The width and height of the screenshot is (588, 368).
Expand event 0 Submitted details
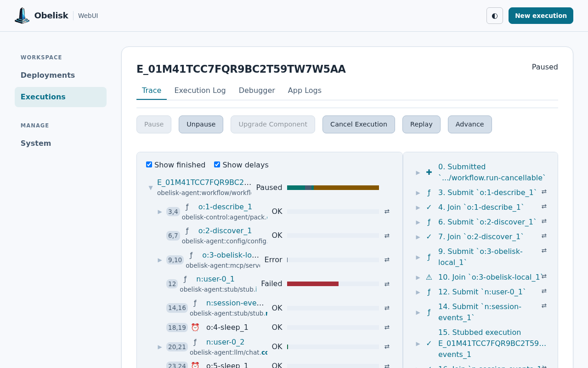pos(418,172)
